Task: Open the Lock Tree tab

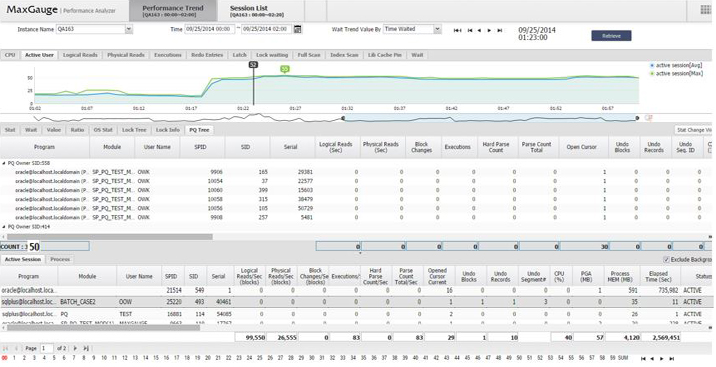Action: (134, 130)
